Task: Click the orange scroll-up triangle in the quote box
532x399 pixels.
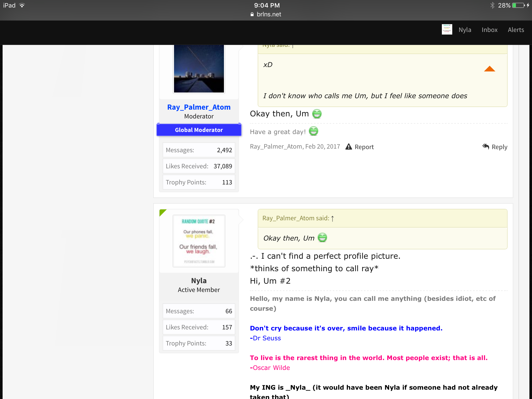Action: click(x=489, y=69)
